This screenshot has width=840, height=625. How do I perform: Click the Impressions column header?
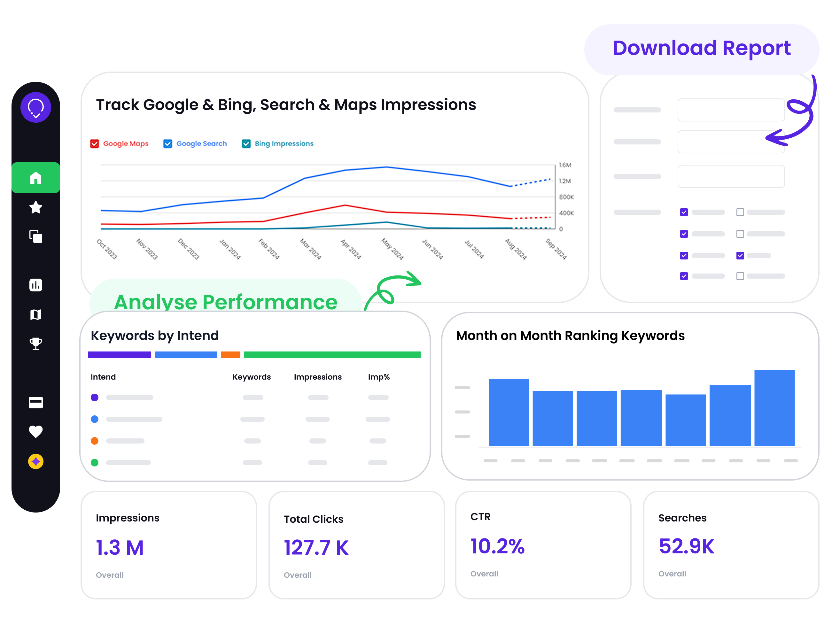click(317, 377)
